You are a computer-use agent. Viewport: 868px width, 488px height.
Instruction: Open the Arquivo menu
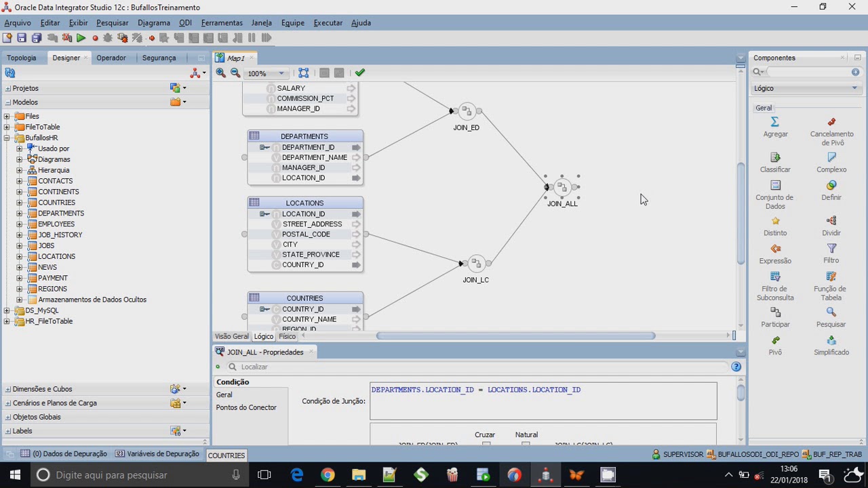click(x=18, y=22)
